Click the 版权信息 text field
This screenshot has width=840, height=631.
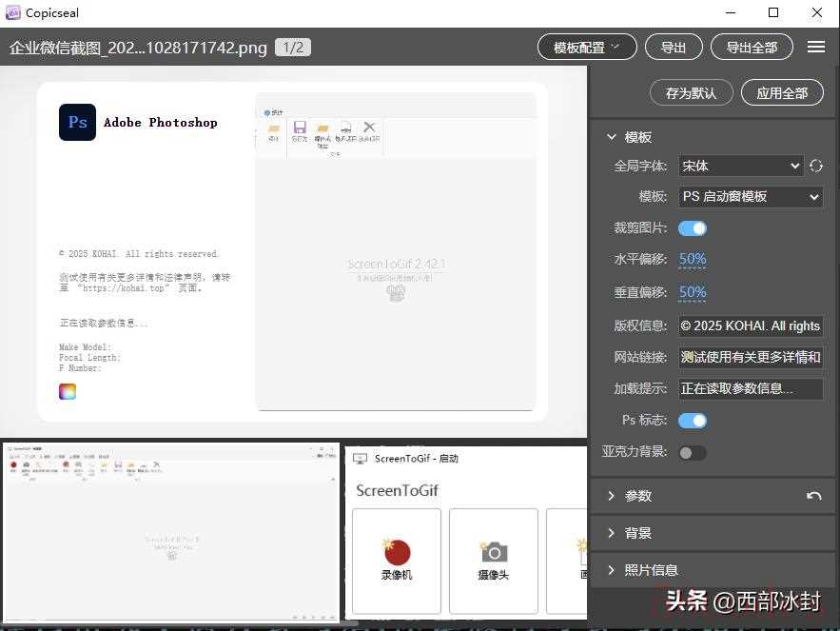pyautogui.click(x=751, y=325)
